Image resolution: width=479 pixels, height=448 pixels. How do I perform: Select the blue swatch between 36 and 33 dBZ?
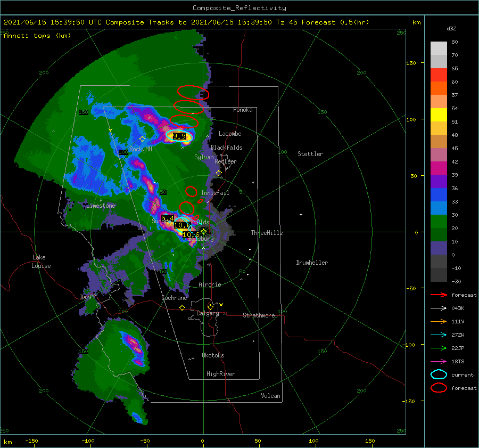point(439,195)
